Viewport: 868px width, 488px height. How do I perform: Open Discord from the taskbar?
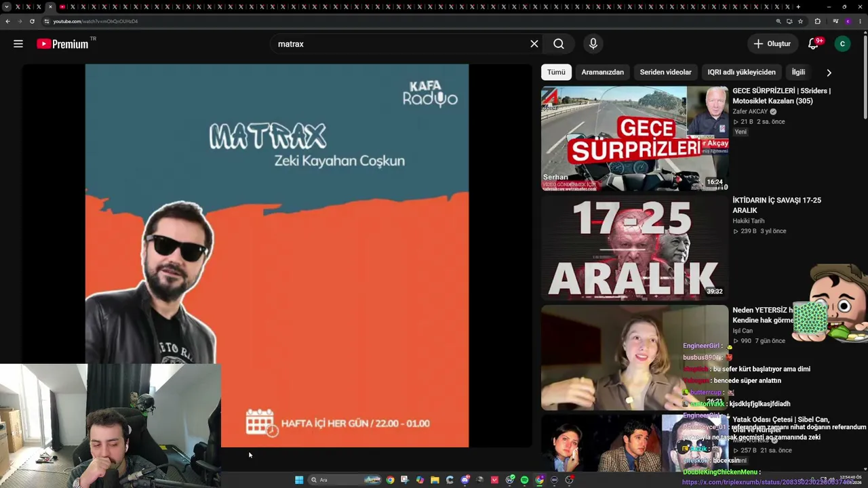tap(465, 480)
